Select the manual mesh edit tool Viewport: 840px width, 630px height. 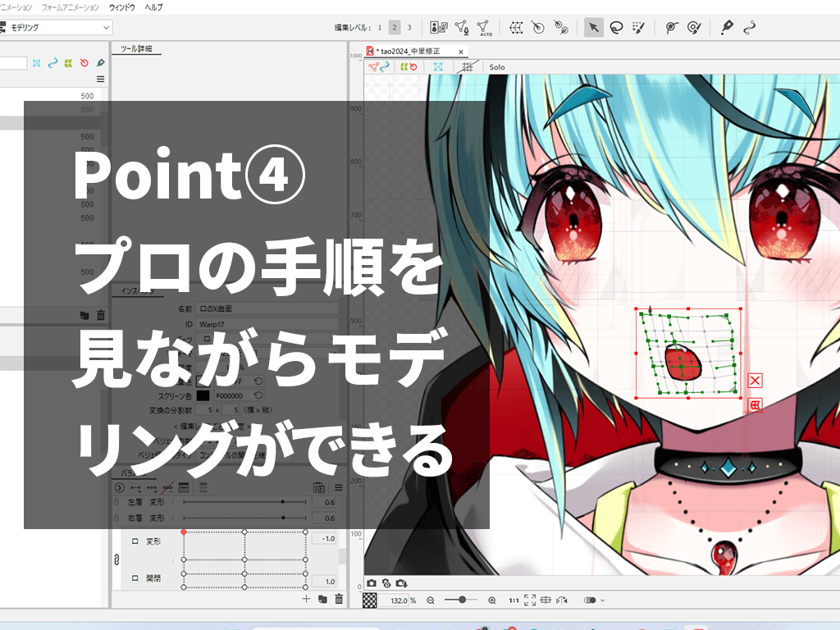[x=462, y=27]
